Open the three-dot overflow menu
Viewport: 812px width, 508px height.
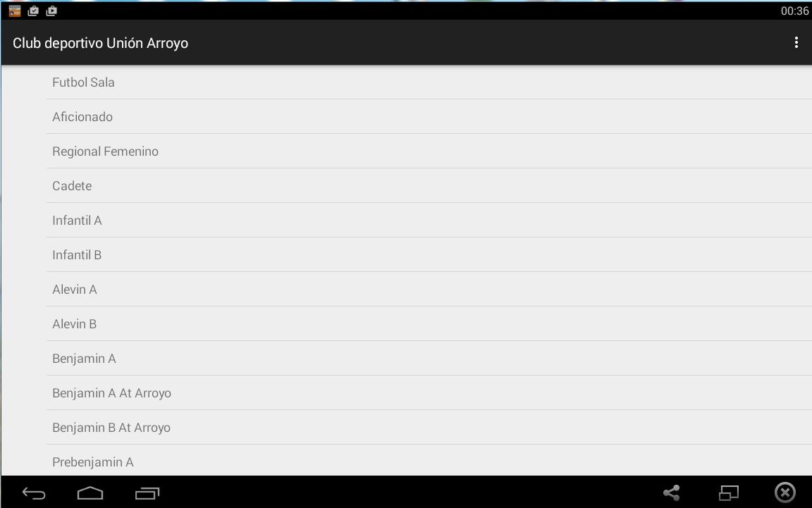pos(796,43)
